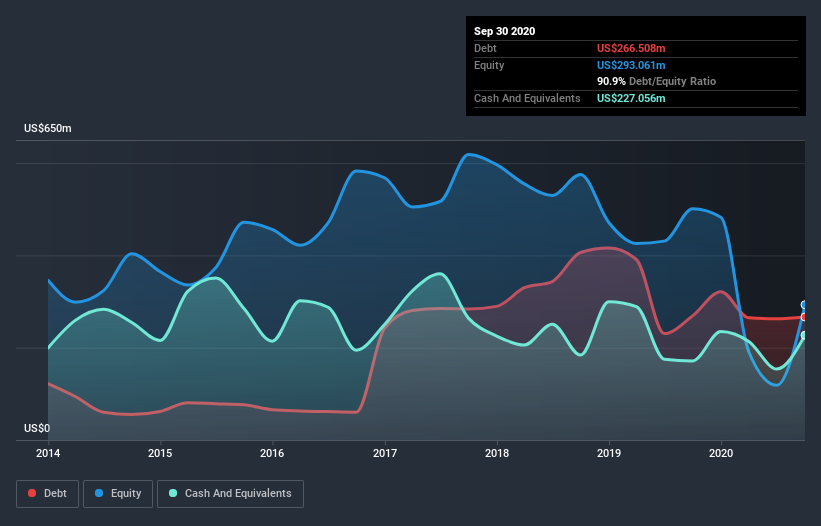Click the Sep 30 2020 tooltip date
821x526 pixels.
click(505, 31)
